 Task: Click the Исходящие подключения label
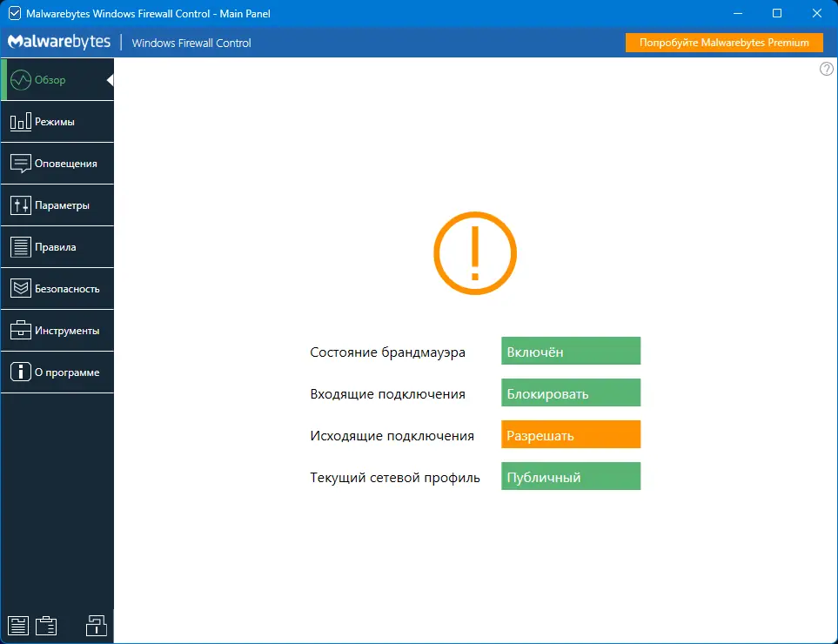coord(392,435)
